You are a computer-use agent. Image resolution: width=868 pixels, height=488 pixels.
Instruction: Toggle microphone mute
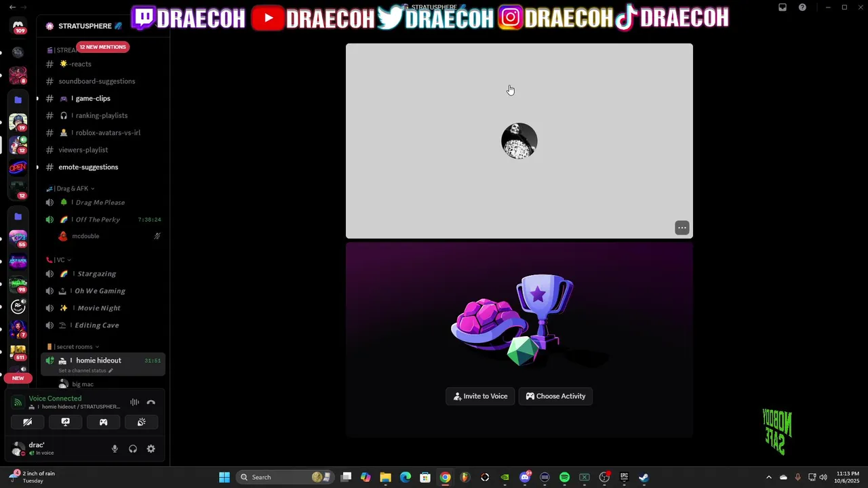pyautogui.click(x=115, y=449)
